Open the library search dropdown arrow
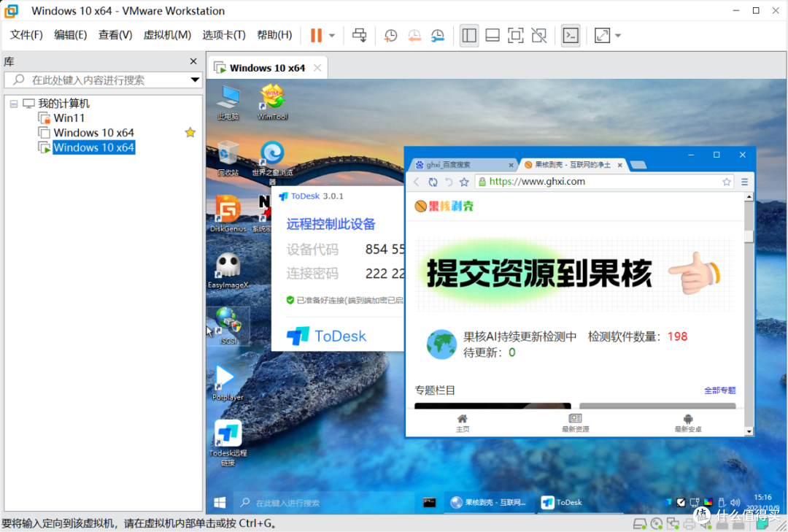The width and height of the screenshot is (788, 532). (x=195, y=80)
